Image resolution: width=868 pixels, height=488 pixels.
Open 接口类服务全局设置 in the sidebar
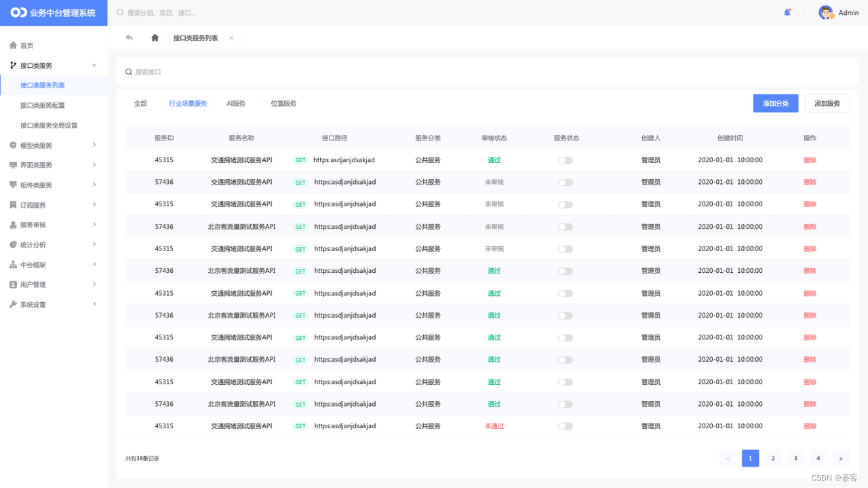49,126
